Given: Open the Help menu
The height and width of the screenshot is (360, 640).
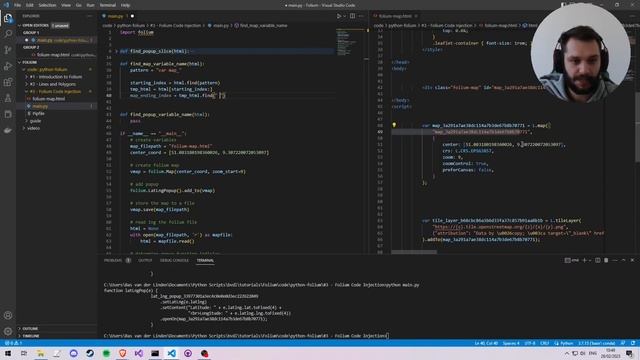Looking at the screenshot, I should pyautogui.click(x=125, y=5).
